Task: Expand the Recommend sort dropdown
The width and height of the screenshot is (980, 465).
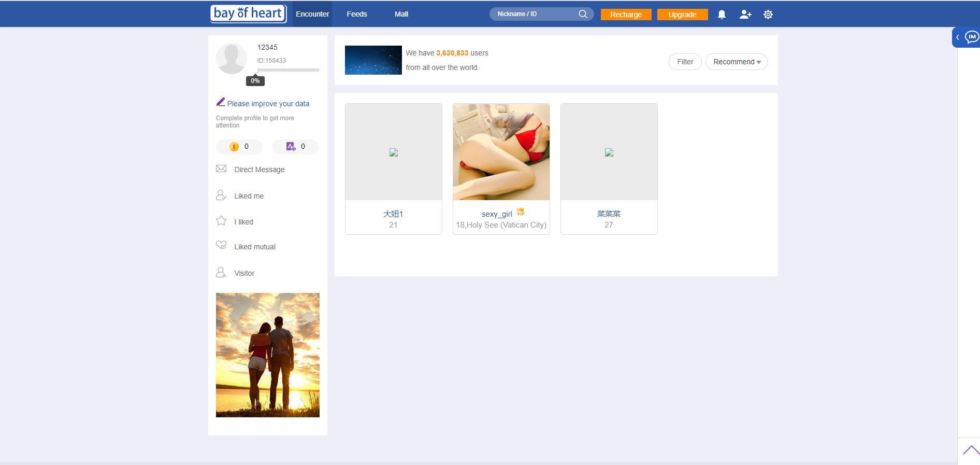Action: [736, 62]
